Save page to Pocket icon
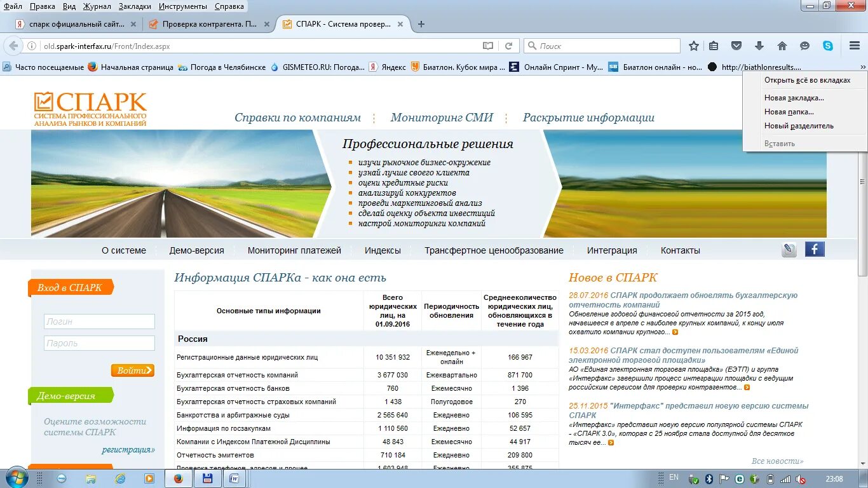The width and height of the screenshot is (868, 488). 736,46
